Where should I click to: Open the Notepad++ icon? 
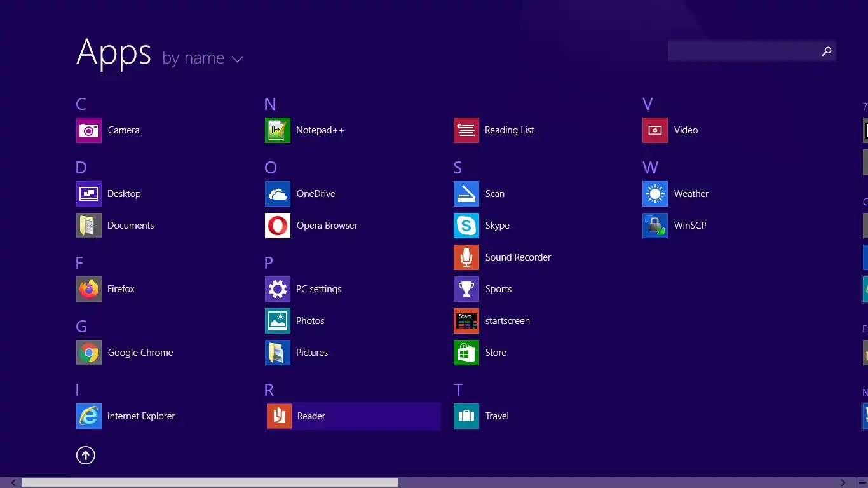tap(278, 130)
